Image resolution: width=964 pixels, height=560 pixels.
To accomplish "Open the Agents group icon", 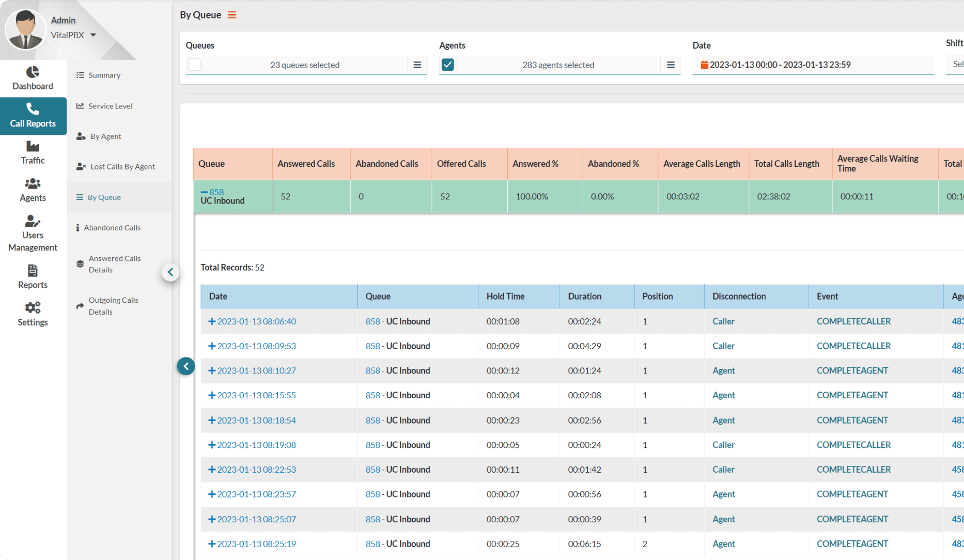I will [33, 184].
